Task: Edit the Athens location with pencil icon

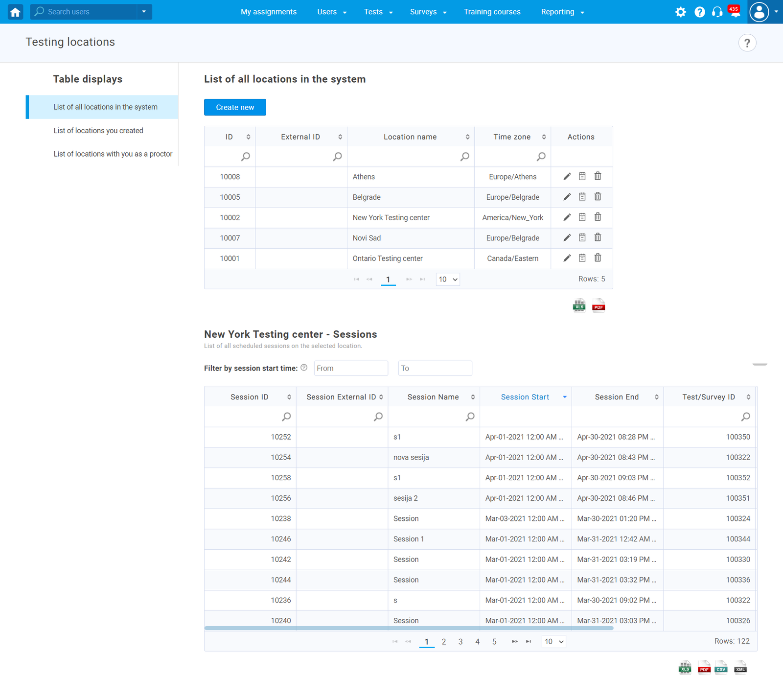Action: pyautogui.click(x=567, y=176)
